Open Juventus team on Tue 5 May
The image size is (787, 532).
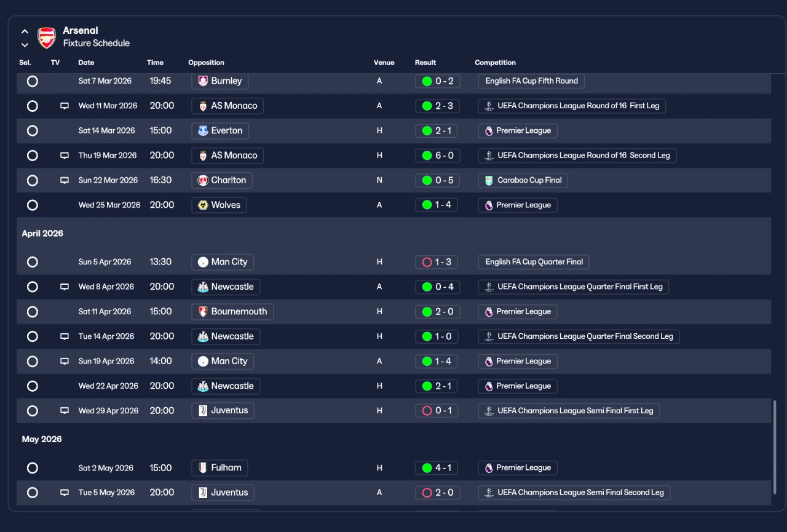tap(223, 493)
